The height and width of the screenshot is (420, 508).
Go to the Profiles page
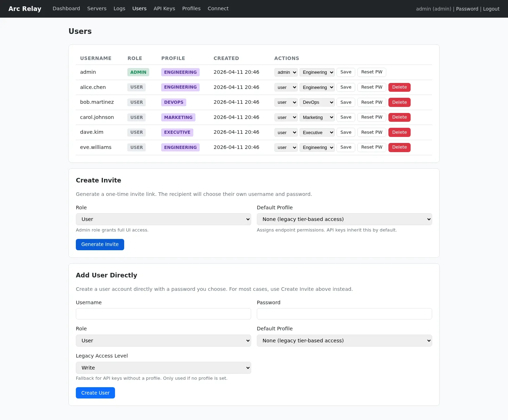(191, 8)
